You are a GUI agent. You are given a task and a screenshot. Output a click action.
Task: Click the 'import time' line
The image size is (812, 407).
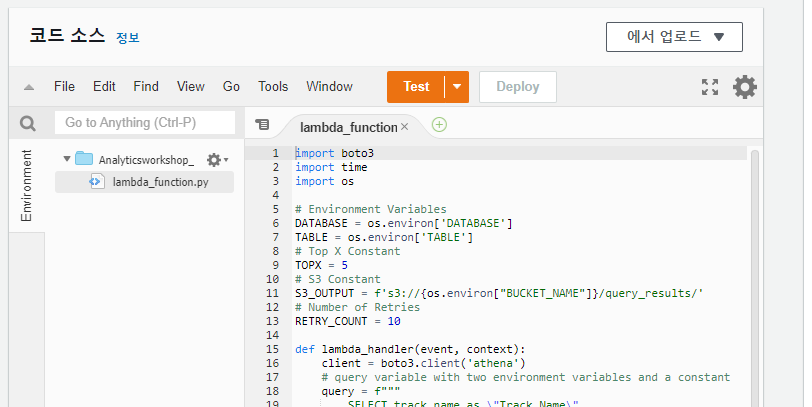click(331, 167)
